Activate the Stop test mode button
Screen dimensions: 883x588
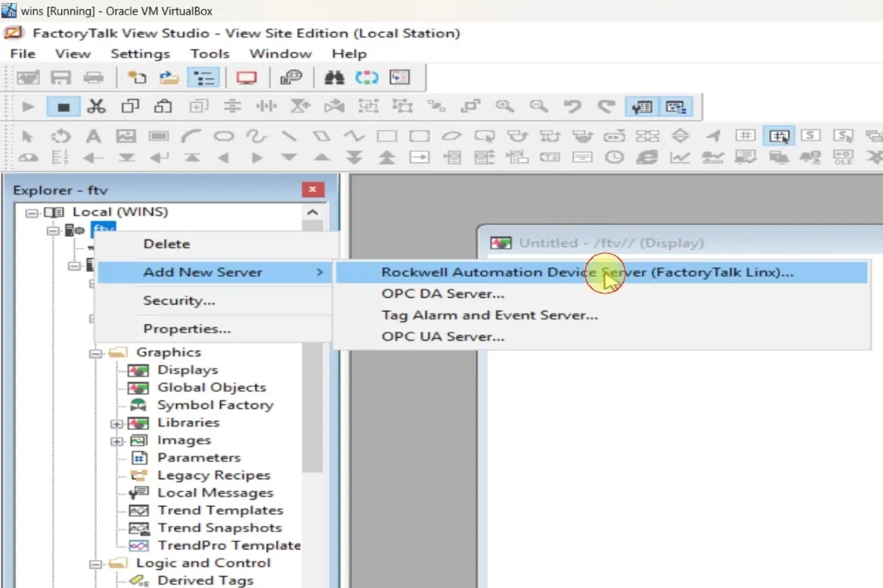point(64,106)
